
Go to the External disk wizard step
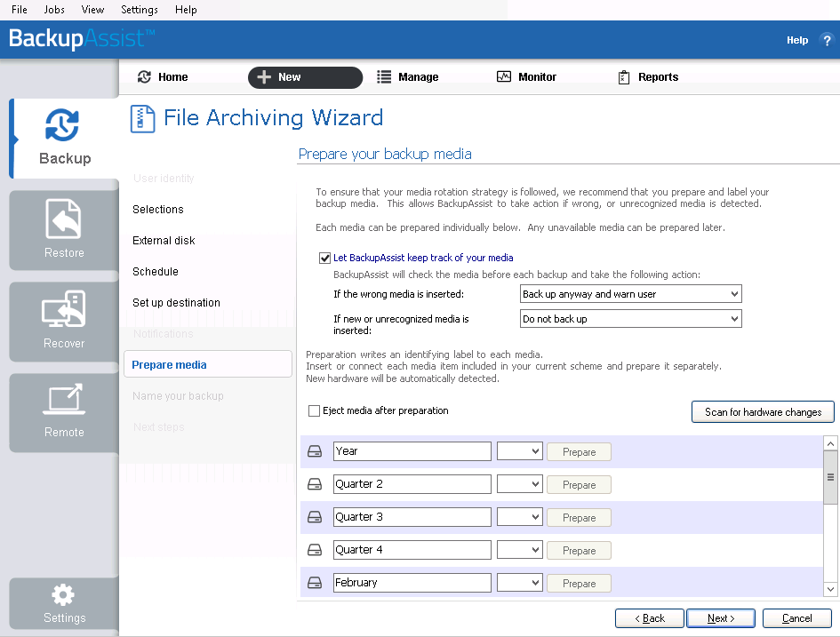pos(164,241)
